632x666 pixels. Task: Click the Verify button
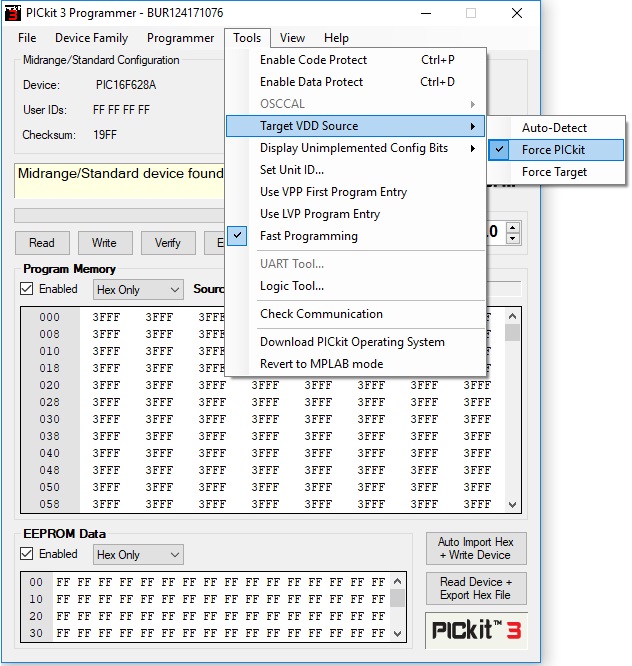(x=168, y=243)
